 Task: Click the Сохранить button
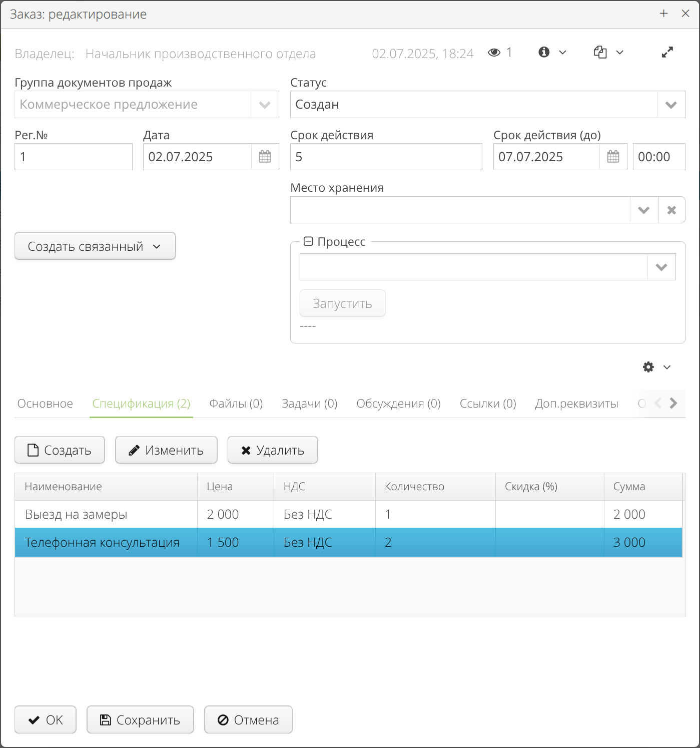click(x=140, y=720)
